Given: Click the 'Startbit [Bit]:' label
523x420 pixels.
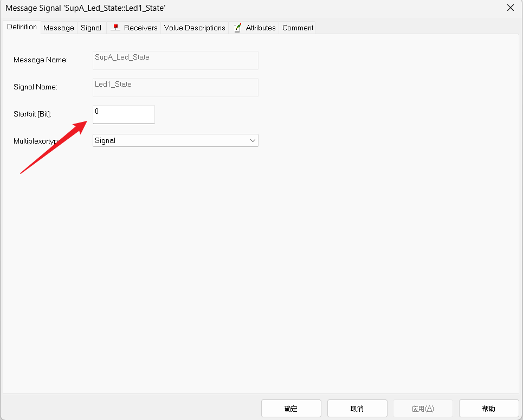Looking at the screenshot, I should [33, 114].
